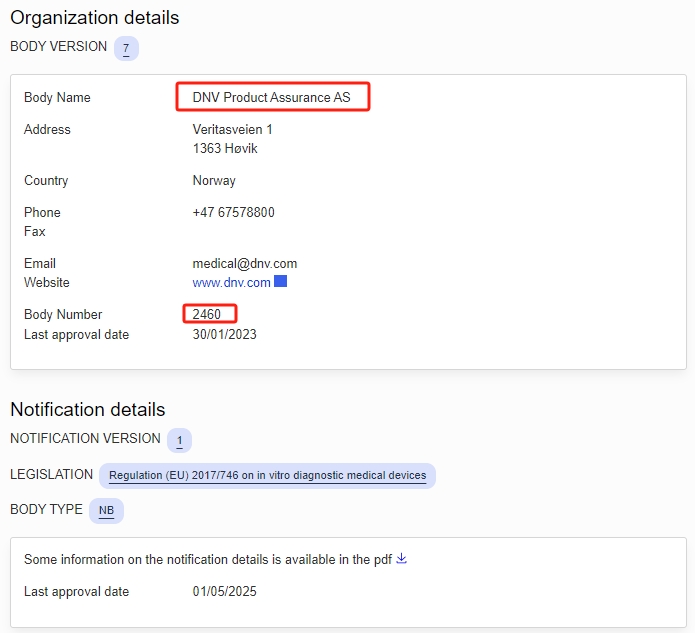Click the approval date 30/01/2023
Viewport: 695px width, 633px height.
pos(224,334)
